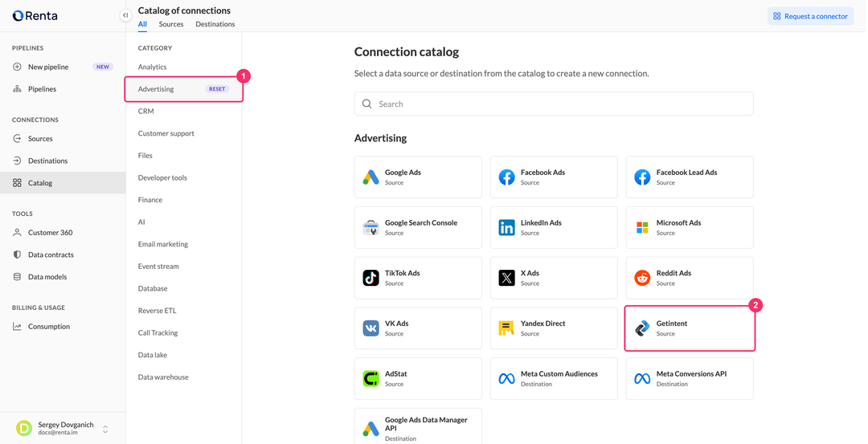Reset the Advertising category filter
868x444 pixels.
tap(217, 88)
